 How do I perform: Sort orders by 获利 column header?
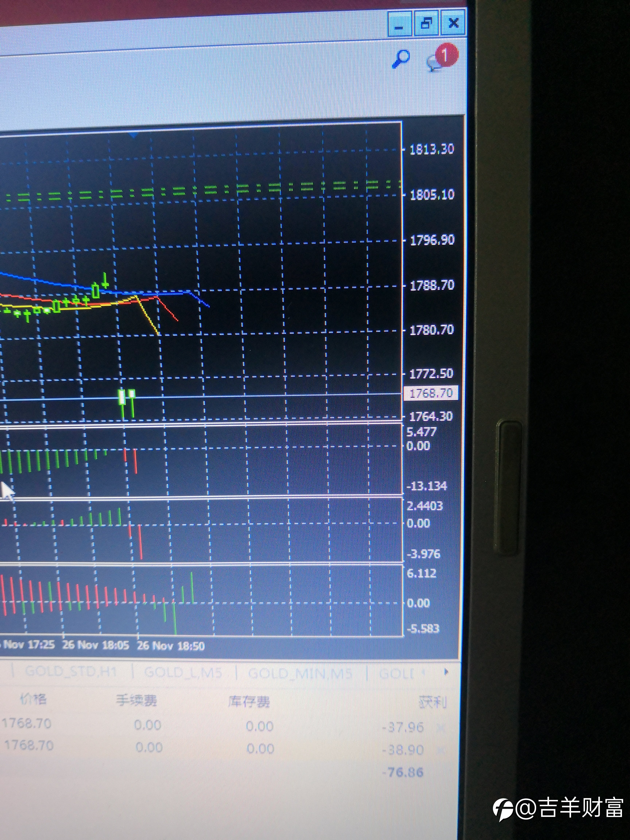click(433, 703)
